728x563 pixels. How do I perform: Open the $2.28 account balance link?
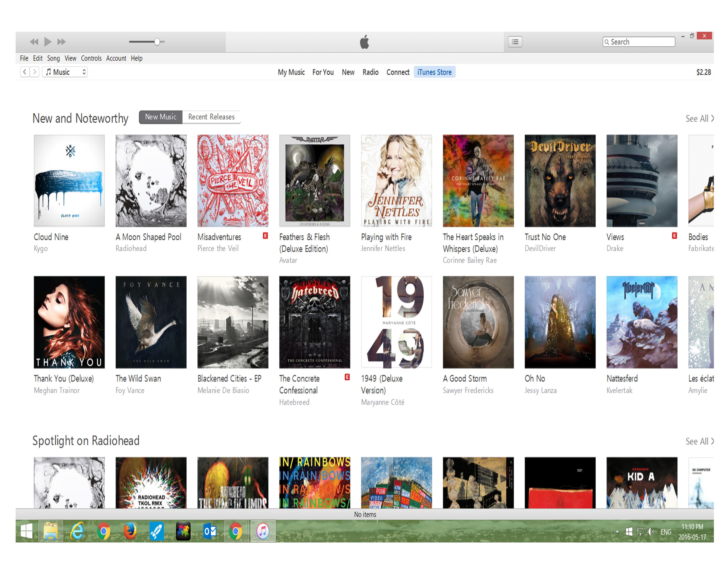[x=703, y=72]
